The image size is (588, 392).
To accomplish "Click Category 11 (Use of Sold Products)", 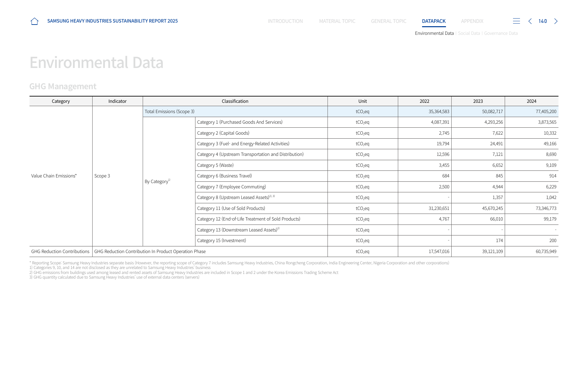I will pos(231,208).
